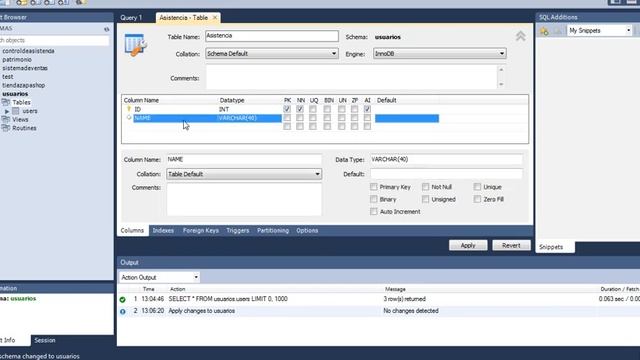Open the Options tab
This screenshot has width=640, height=360.
pyautogui.click(x=307, y=231)
